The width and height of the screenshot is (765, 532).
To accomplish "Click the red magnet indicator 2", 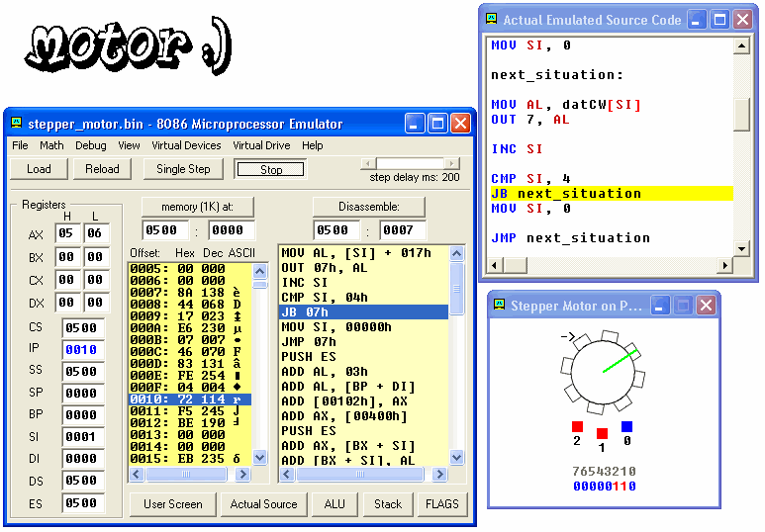I will (578, 426).
